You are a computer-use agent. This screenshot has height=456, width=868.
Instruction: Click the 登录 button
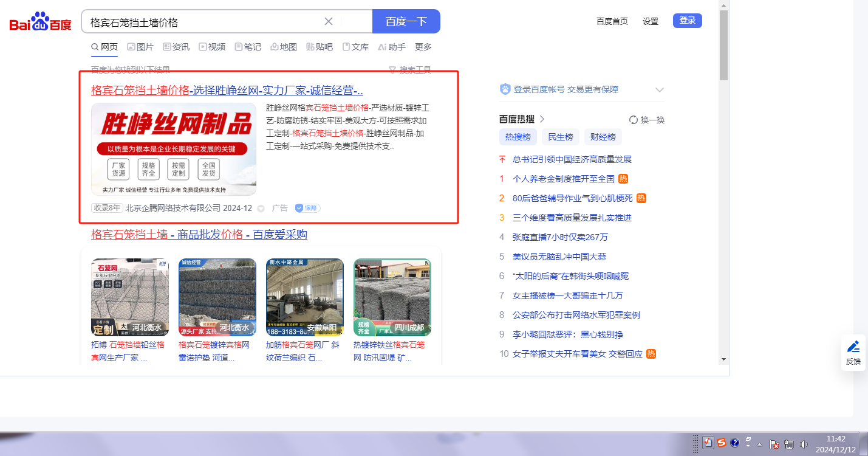click(x=688, y=21)
